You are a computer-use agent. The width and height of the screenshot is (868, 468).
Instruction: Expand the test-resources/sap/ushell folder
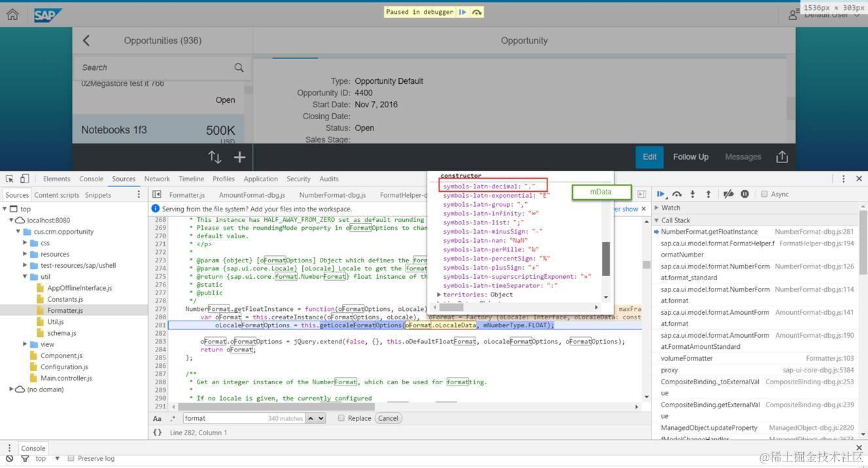pyautogui.click(x=25, y=265)
